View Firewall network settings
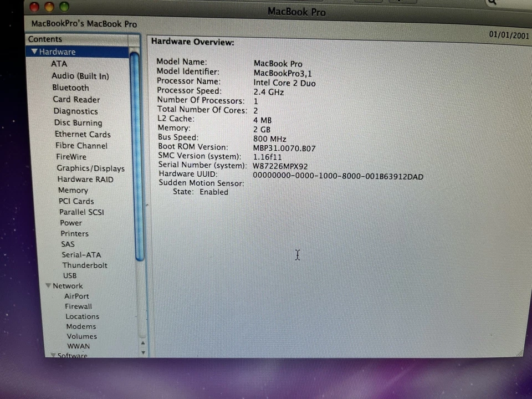This screenshot has height=399, width=532. pyautogui.click(x=78, y=306)
